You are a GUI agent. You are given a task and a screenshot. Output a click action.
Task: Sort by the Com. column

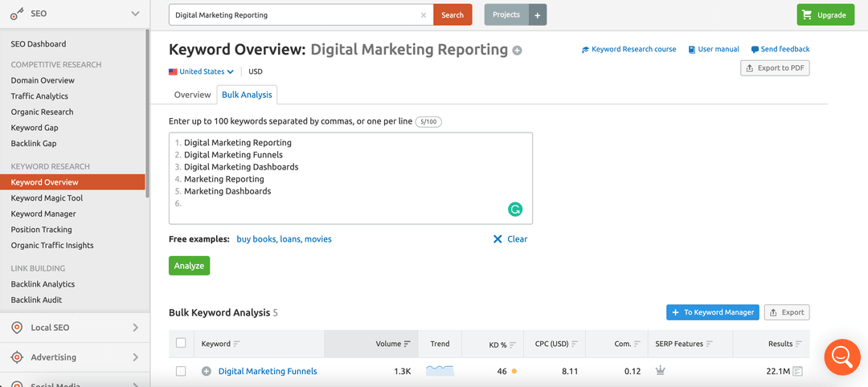click(627, 344)
